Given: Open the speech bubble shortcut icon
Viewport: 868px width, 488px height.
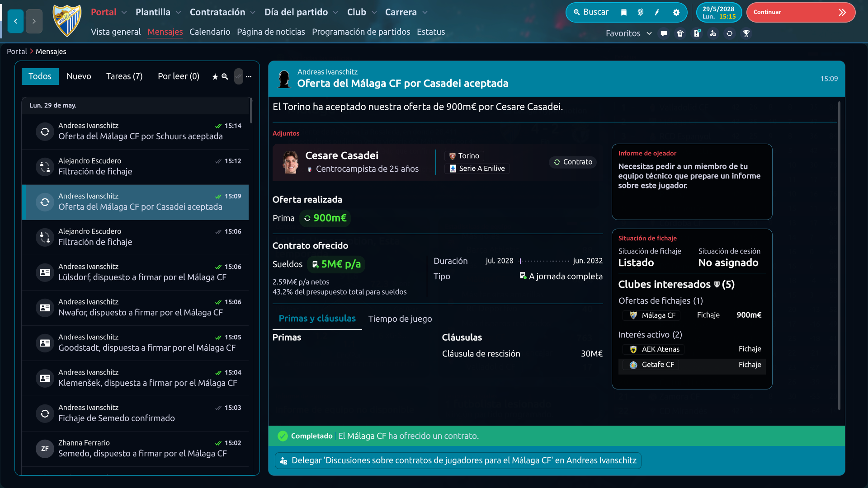Looking at the screenshot, I should tap(664, 33).
